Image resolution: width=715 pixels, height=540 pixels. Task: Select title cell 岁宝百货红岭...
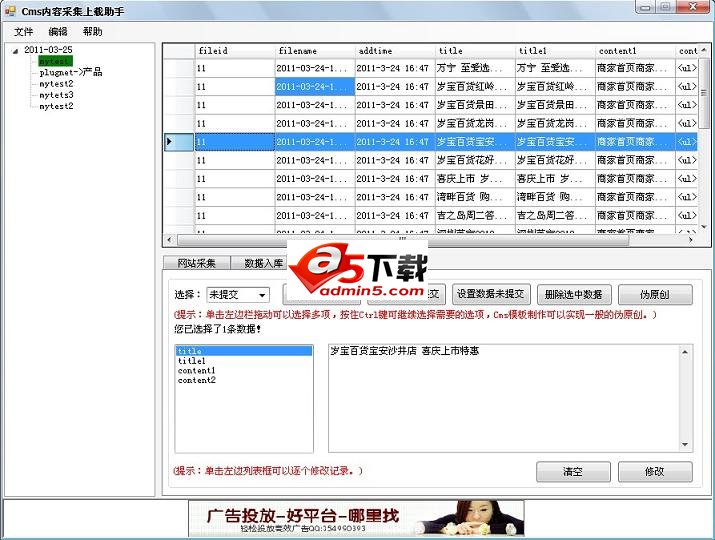click(475, 87)
